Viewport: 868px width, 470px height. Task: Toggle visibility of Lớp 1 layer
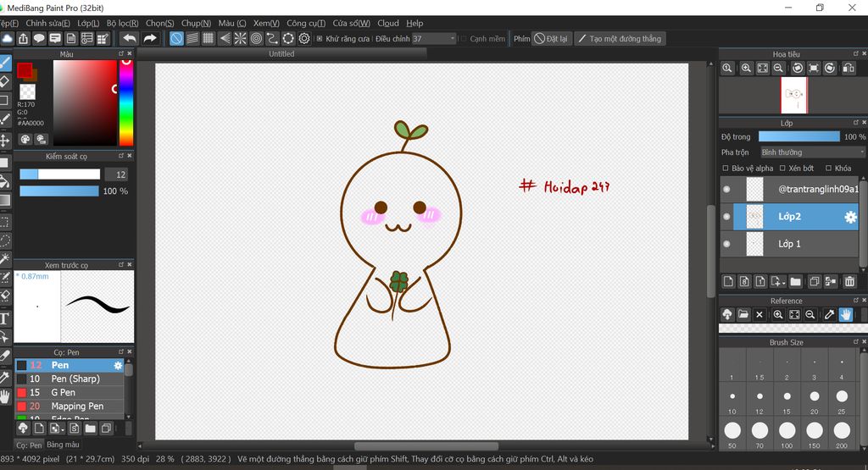[726, 244]
